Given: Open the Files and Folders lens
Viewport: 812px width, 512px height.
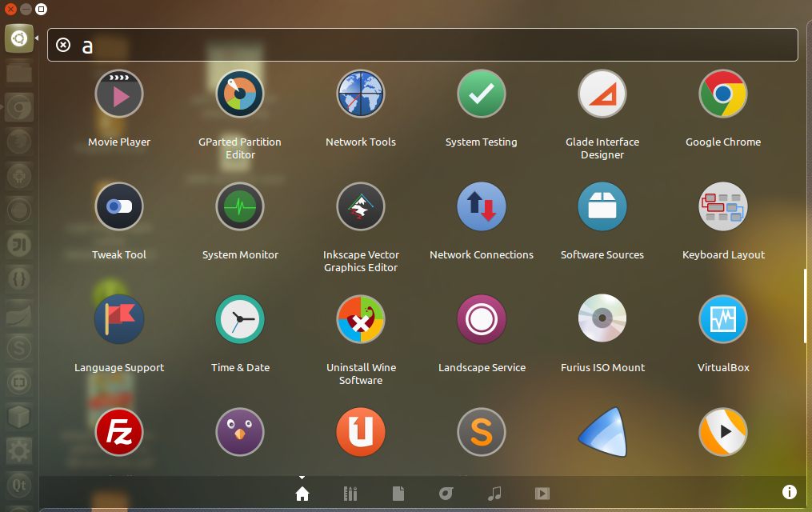Looking at the screenshot, I should point(398,493).
